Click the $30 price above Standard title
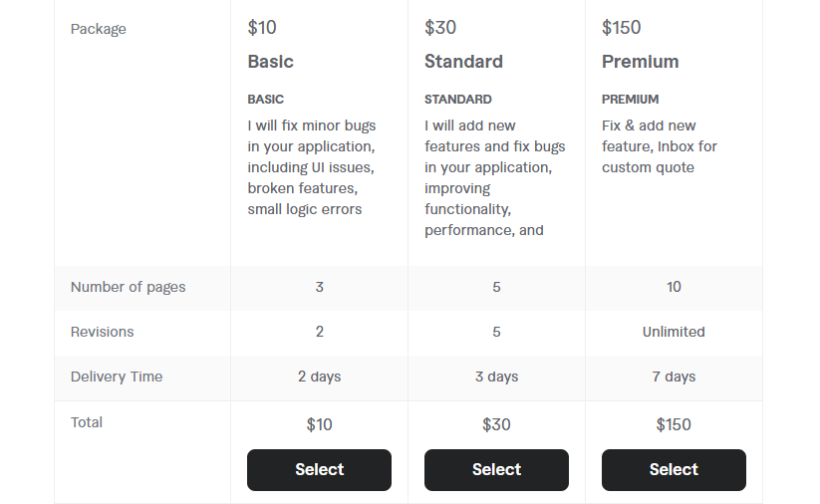Image resolution: width=820 pixels, height=504 pixels. point(440,28)
